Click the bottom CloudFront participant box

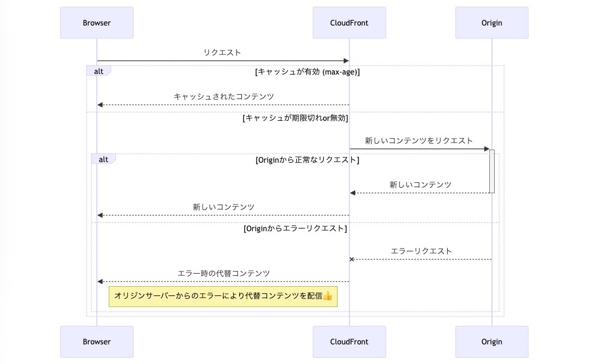(349, 342)
